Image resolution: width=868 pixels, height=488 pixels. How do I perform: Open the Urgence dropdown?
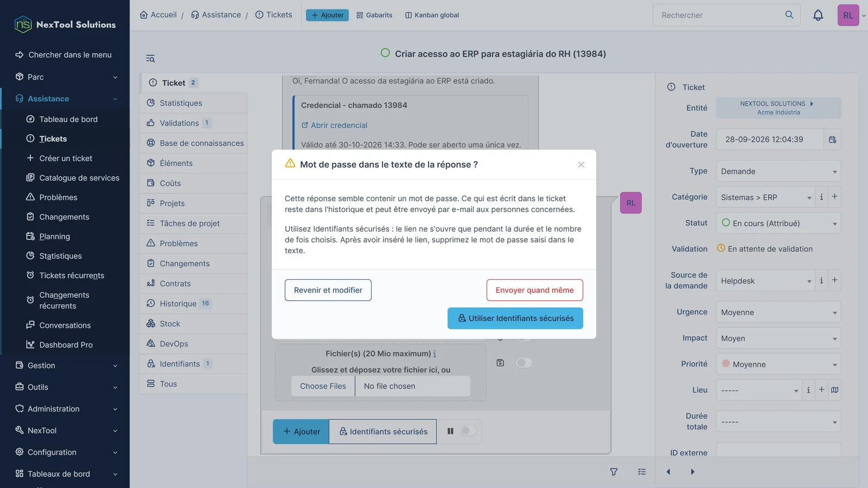pos(778,312)
